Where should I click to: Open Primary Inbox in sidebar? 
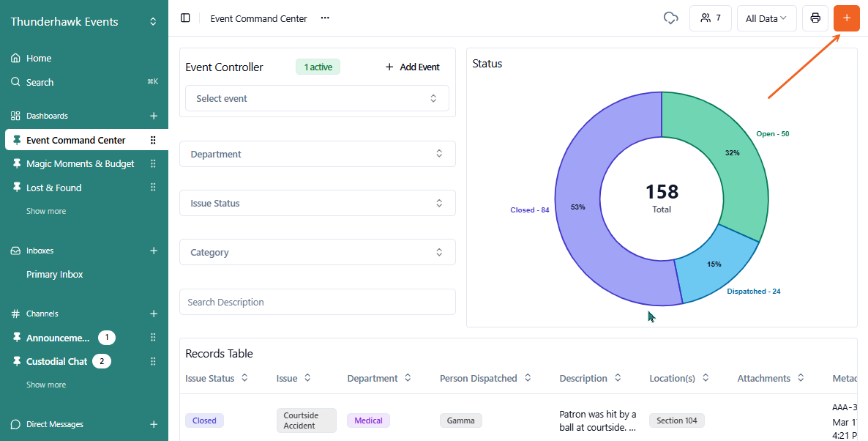[x=55, y=275]
